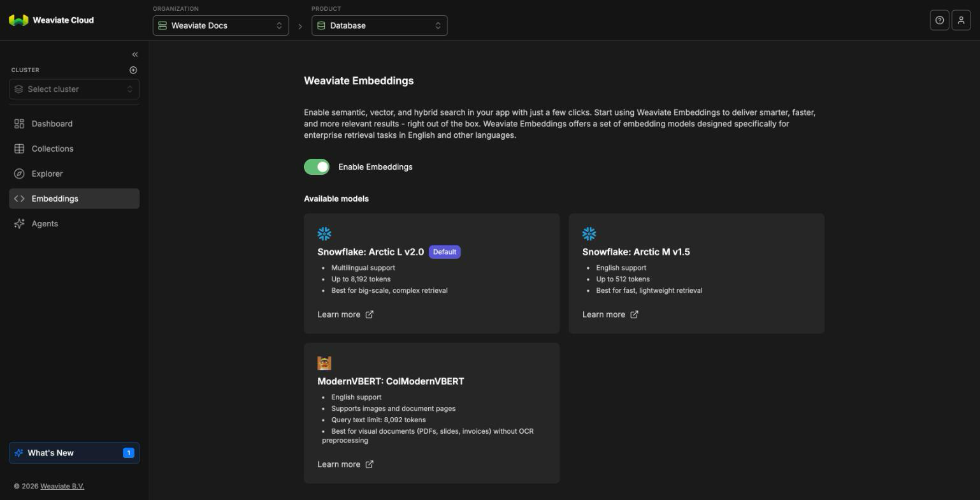Viewport: 980px width, 500px height.
Task: Click the Enable Embeddings label text
Action: 375,167
